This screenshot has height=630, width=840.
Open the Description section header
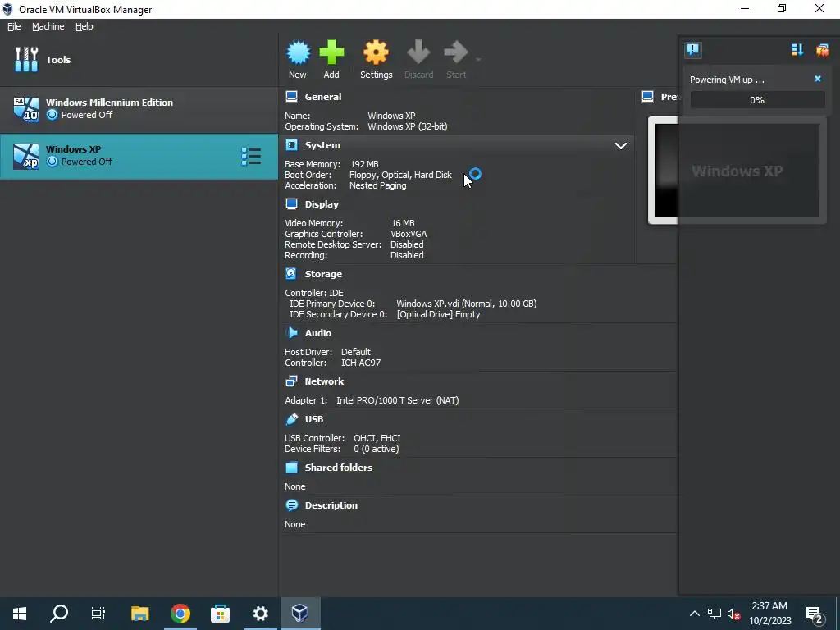(x=331, y=505)
